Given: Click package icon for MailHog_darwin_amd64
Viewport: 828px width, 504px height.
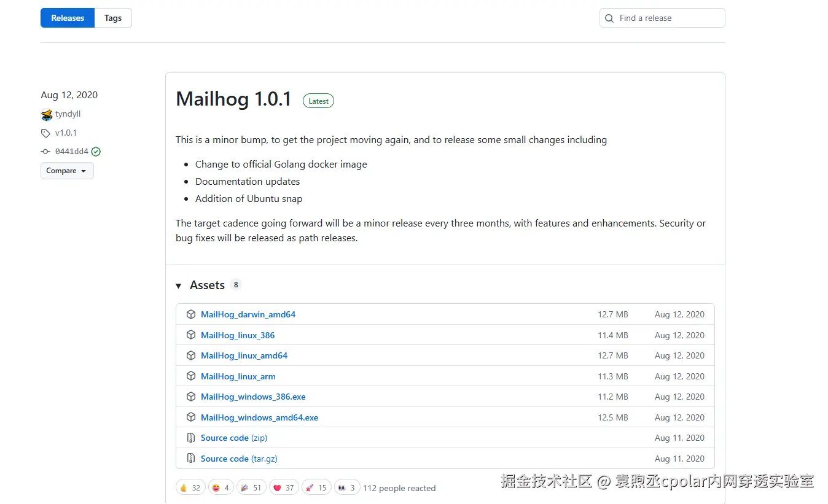Looking at the screenshot, I should click(x=191, y=314).
